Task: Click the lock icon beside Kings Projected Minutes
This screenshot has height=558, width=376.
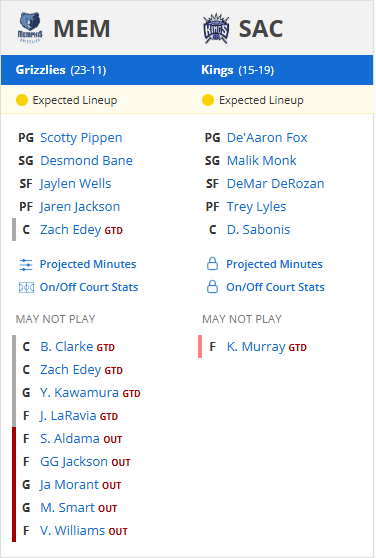Action: click(x=212, y=264)
